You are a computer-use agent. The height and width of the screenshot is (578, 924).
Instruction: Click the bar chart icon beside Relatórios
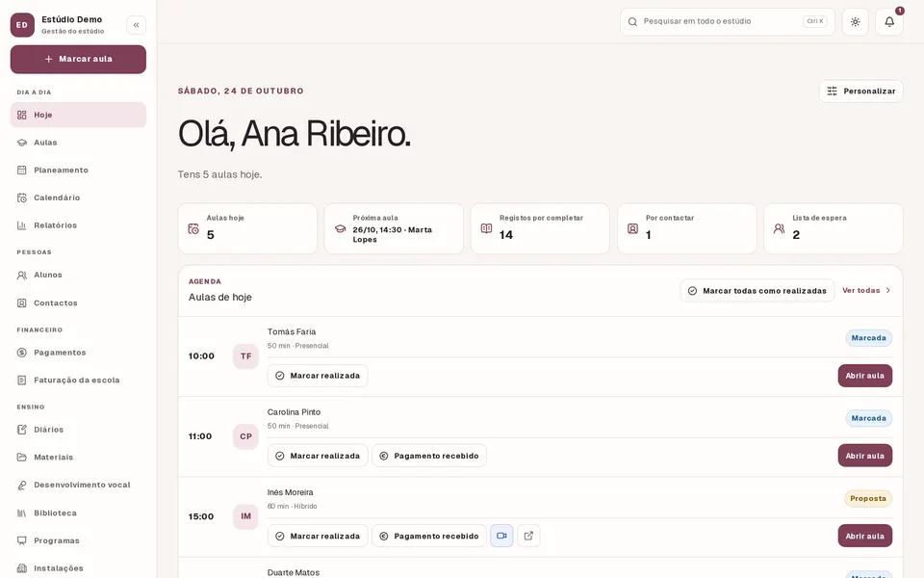click(x=22, y=225)
